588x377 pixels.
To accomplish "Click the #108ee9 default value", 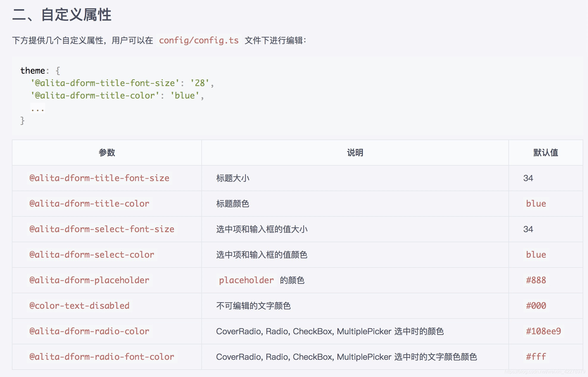I will tap(543, 331).
